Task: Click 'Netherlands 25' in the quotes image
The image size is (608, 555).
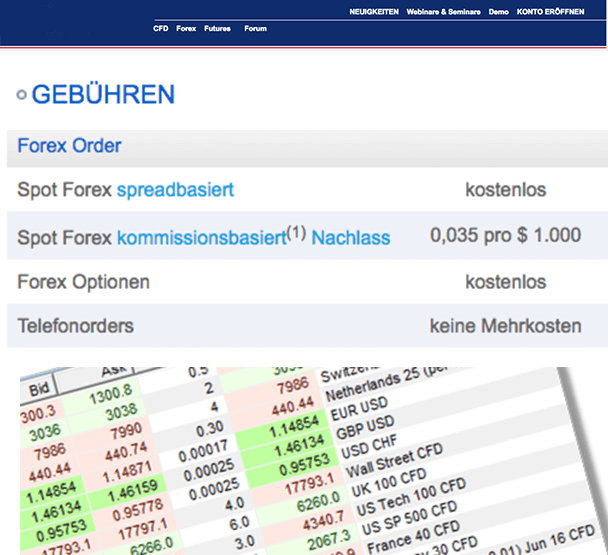Action: coord(372,385)
